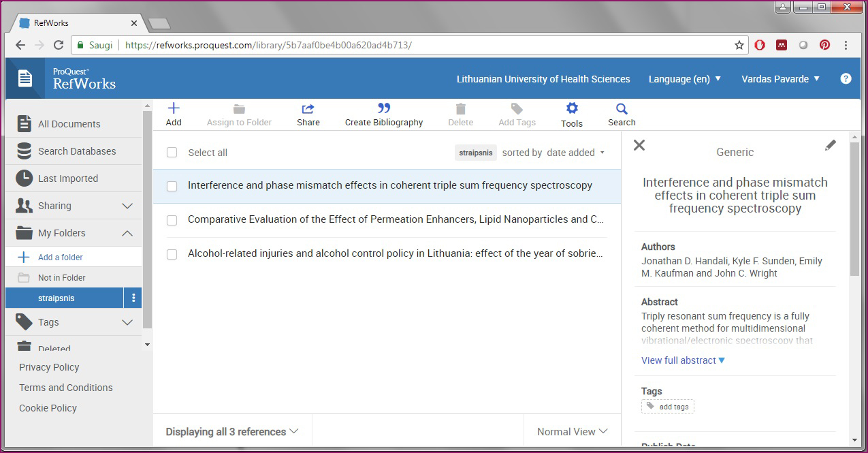Close the reference details panel
The width and height of the screenshot is (868, 453).
click(639, 145)
